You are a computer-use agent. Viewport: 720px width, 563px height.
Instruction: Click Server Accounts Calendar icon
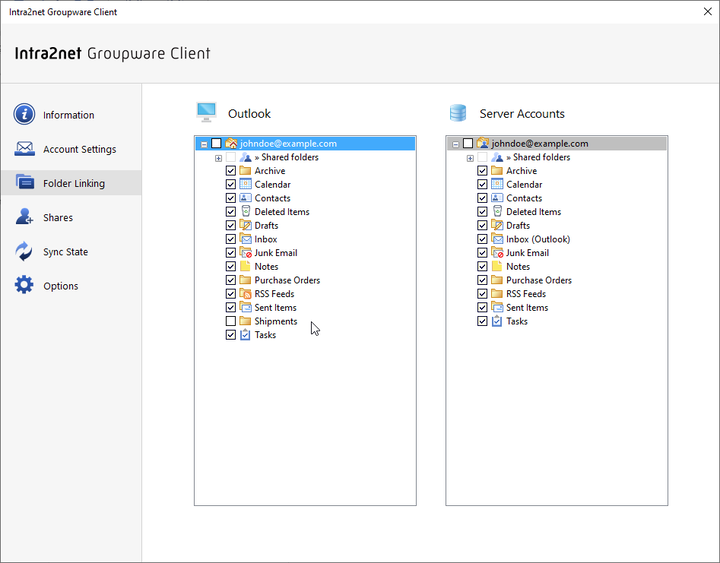(x=497, y=184)
